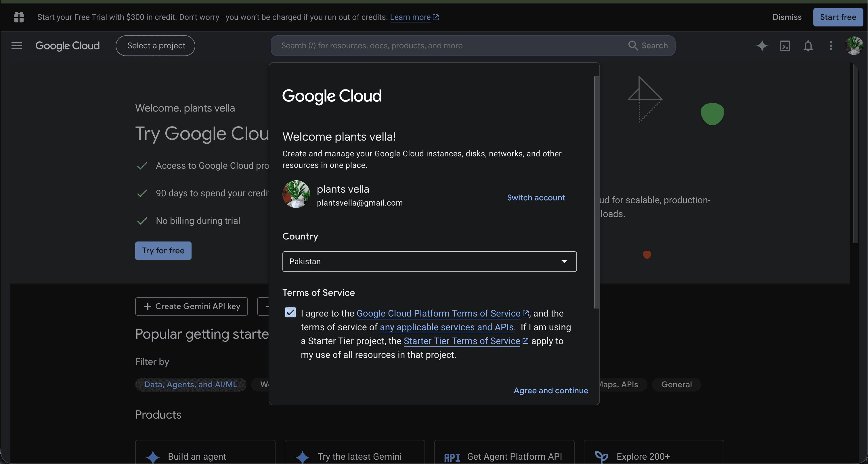Click the plantsvella@gmail.com email text

pos(360,203)
